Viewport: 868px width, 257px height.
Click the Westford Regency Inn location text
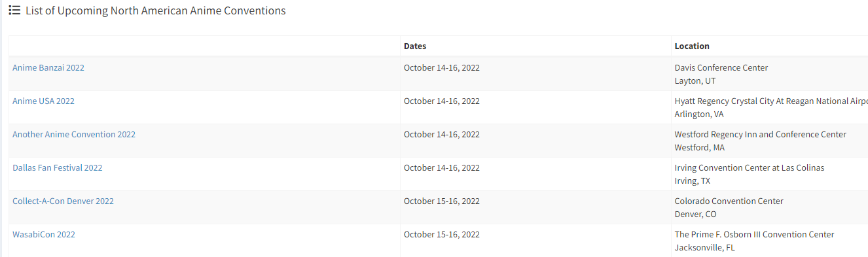pos(761,135)
